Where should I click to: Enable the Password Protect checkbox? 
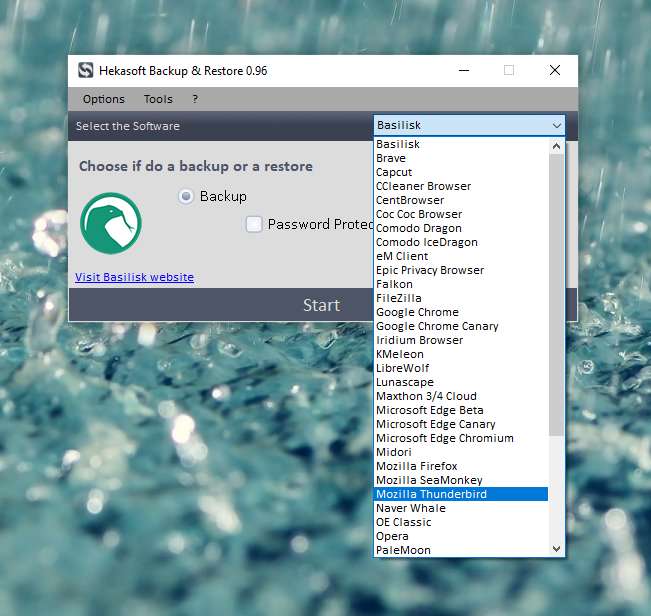point(254,224)
